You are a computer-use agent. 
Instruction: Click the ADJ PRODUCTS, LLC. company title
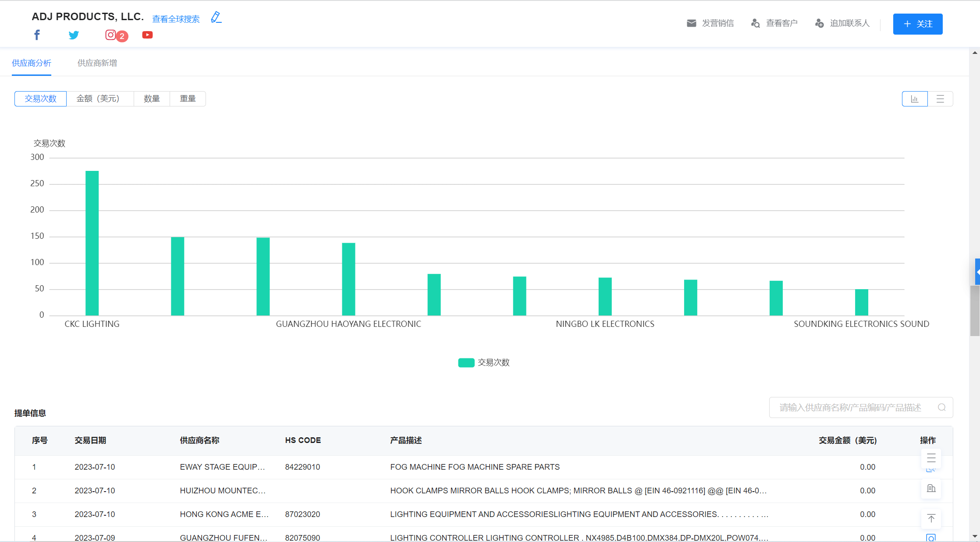pos(88,17)
